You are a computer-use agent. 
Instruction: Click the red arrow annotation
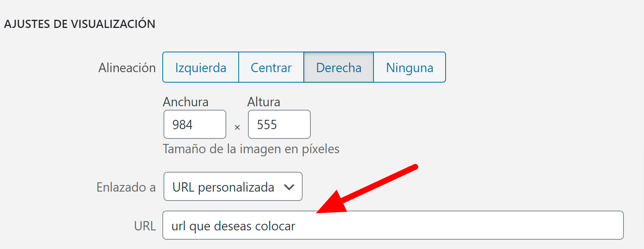point(367,189)
